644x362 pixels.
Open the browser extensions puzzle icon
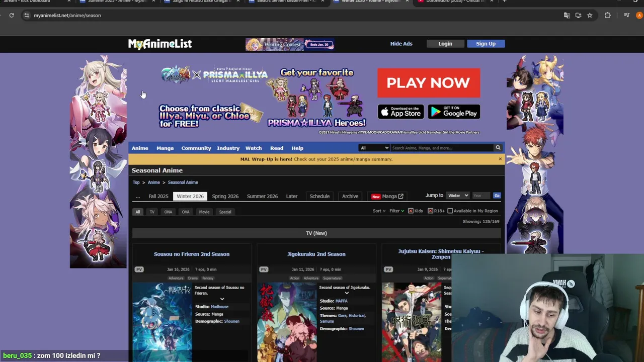click(608, 15)
